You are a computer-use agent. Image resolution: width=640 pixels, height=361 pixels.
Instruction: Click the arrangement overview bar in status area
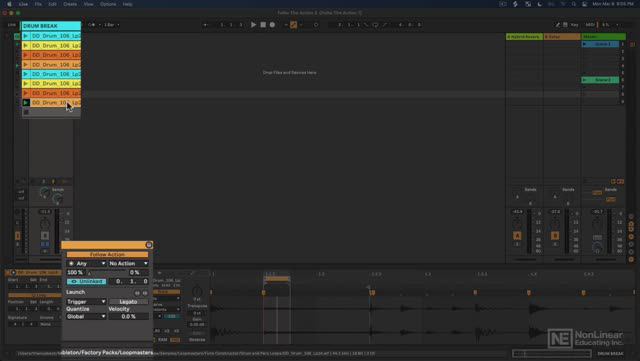(x=552, y=354)
